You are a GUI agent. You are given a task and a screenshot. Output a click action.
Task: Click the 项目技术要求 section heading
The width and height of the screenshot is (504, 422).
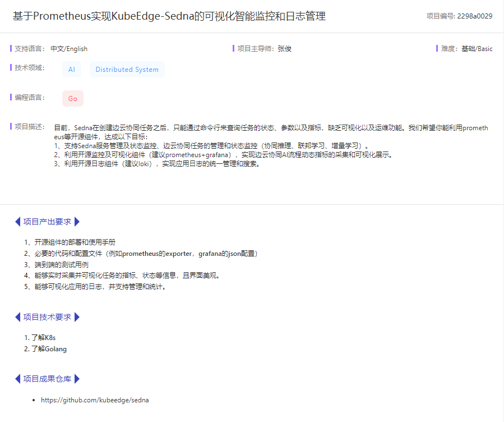pyautogui.click(x=47, y=317)
